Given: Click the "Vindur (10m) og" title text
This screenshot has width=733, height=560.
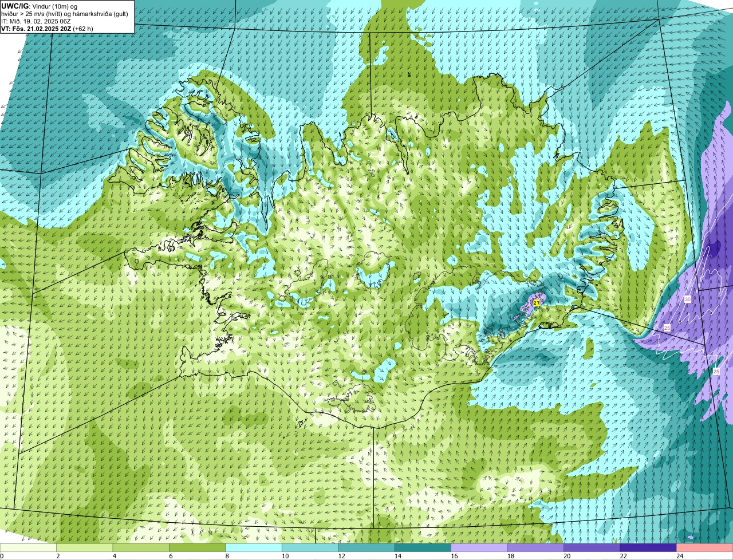Looking at the screenshot, I should point(54,6).
